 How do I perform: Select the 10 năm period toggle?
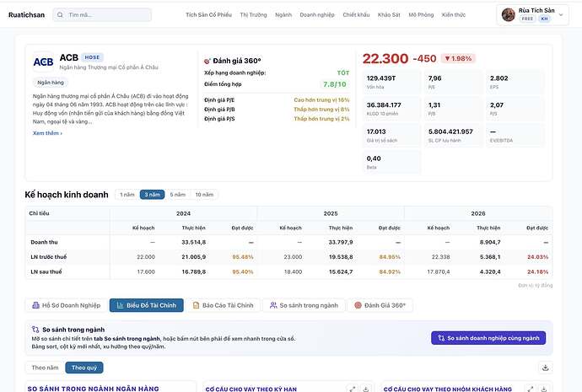coord(204,195)
